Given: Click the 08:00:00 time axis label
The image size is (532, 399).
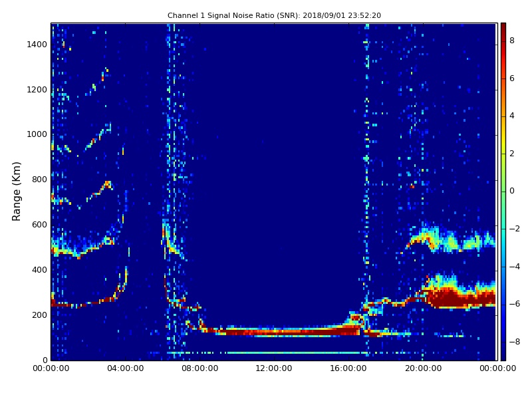Looking at the screenshot, I should point(200,368).
